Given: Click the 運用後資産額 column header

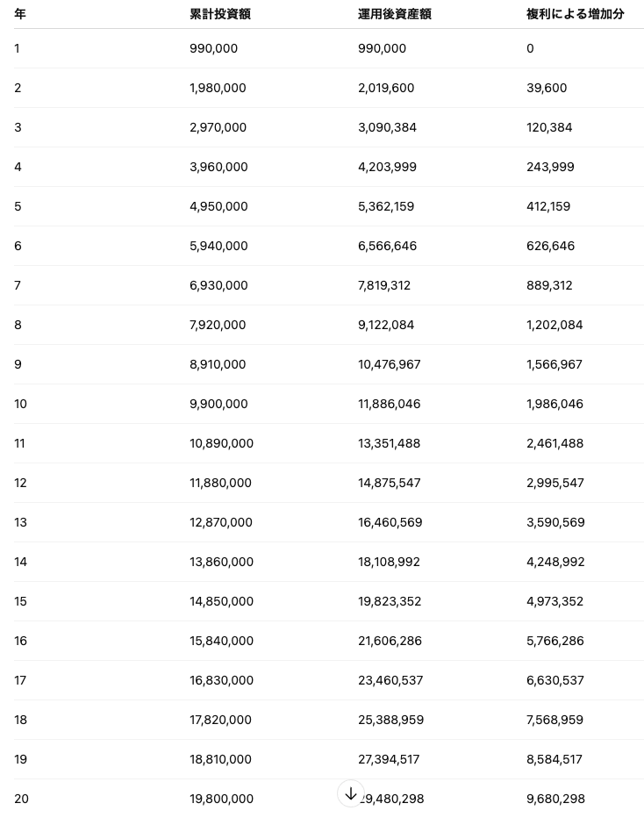Looking at the screenshot, I should click(x=394, y=14).
